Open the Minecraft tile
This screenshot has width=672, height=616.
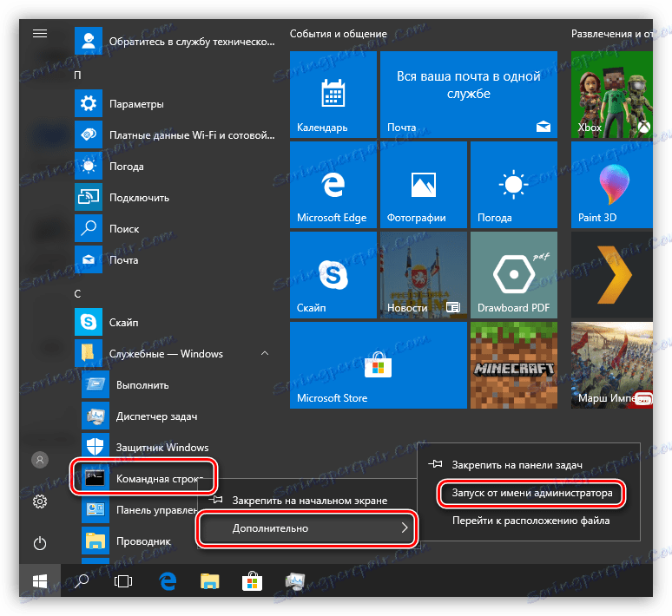[514, 365]
